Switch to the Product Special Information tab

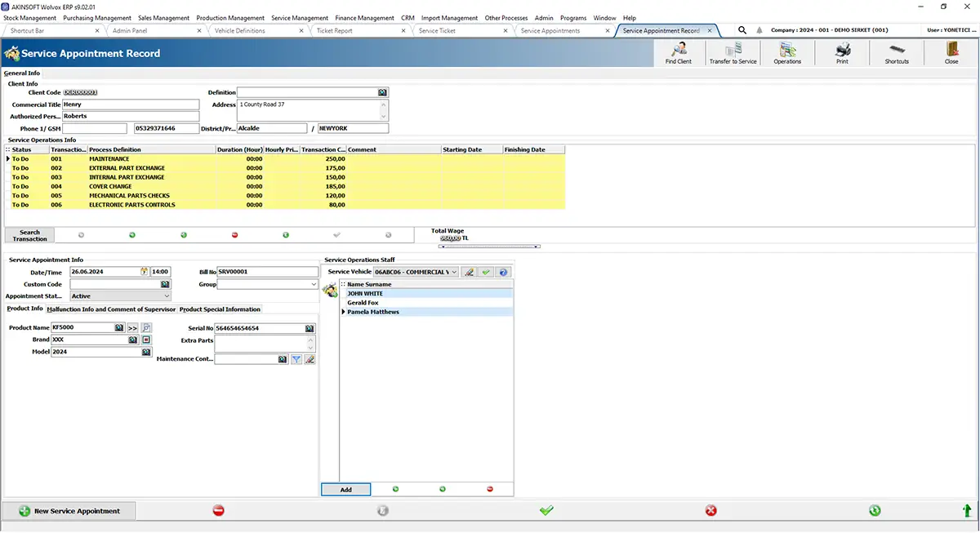pyautogui.click(x=220, y=309)
